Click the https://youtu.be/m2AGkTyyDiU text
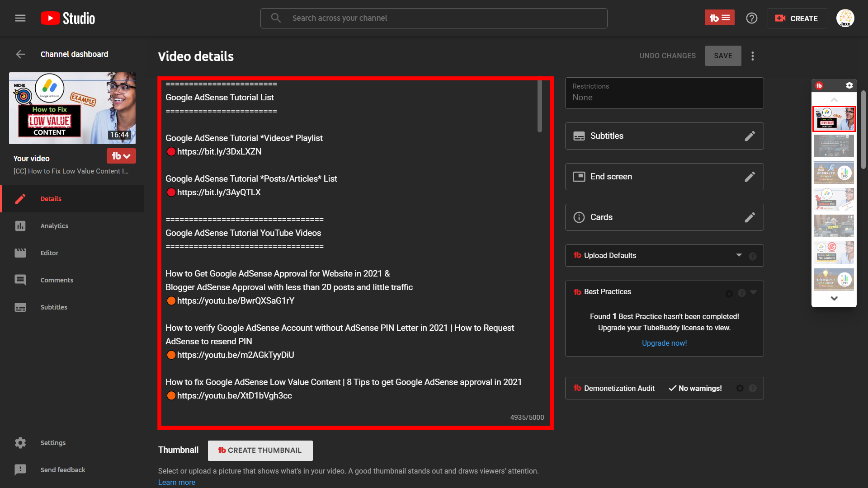 (x=236, y=355)
